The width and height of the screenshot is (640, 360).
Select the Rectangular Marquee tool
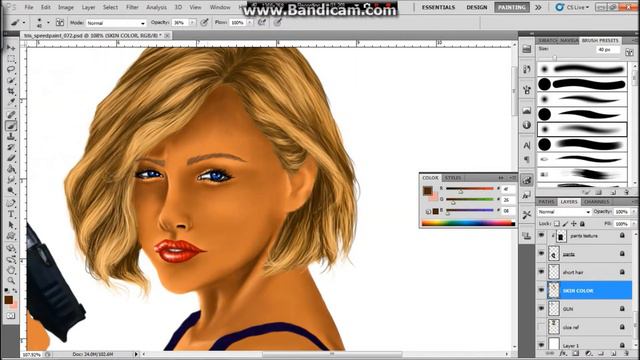(11, 59)
